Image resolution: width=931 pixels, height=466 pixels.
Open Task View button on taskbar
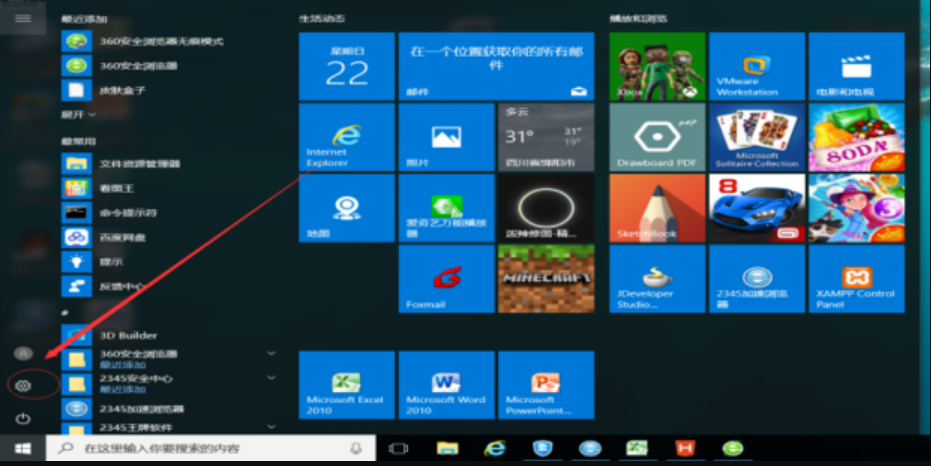[x=398, y=449]
